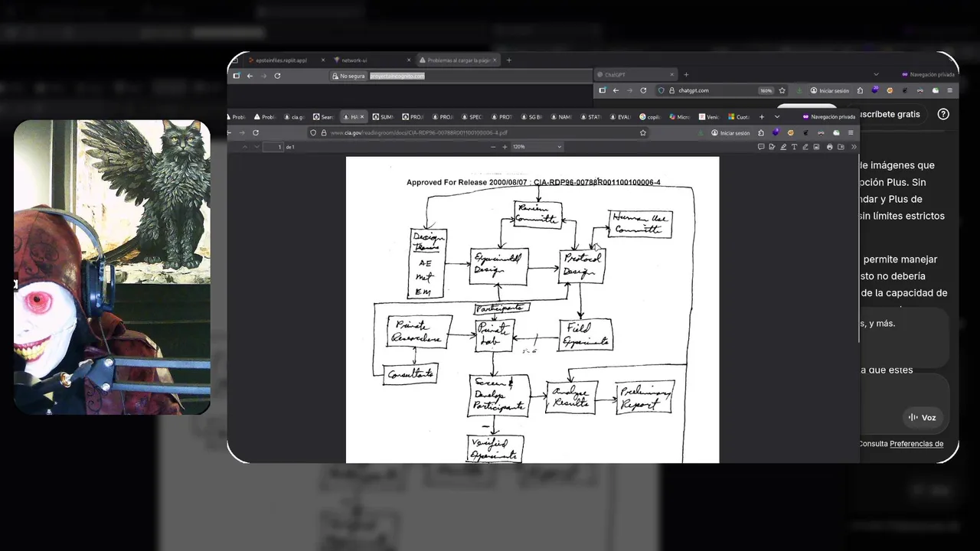Screen dimensions: 980x551
Task: Open the PDF tools overflow chevrons menu
Action: pos(854,147)
